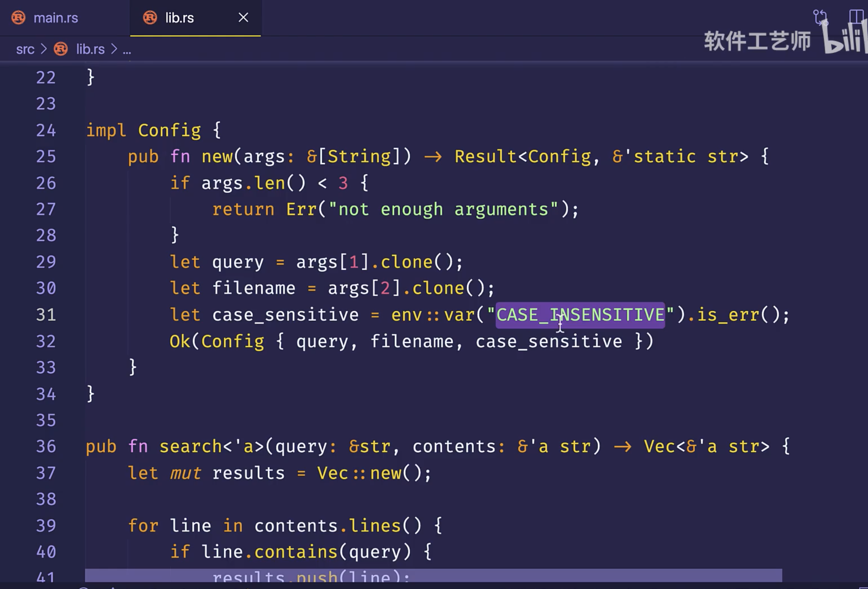Click the highlighted CASE_INSENSITIVE string

[580, 314]
